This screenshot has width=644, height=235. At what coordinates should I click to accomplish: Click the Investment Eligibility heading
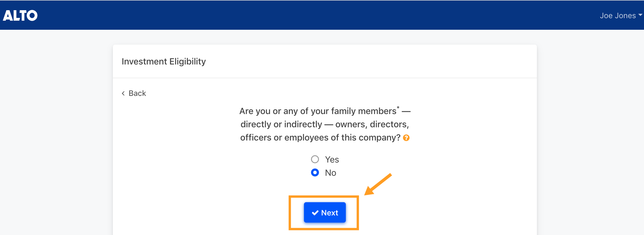tap(164, 61)
